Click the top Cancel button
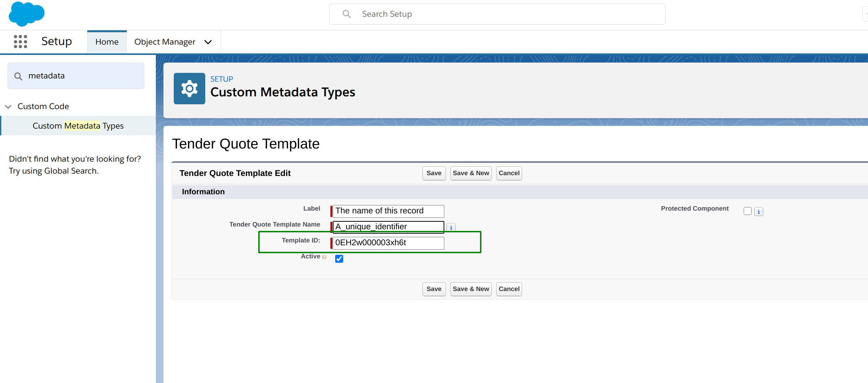Screen dimensions: 868x383 (509, 173)
